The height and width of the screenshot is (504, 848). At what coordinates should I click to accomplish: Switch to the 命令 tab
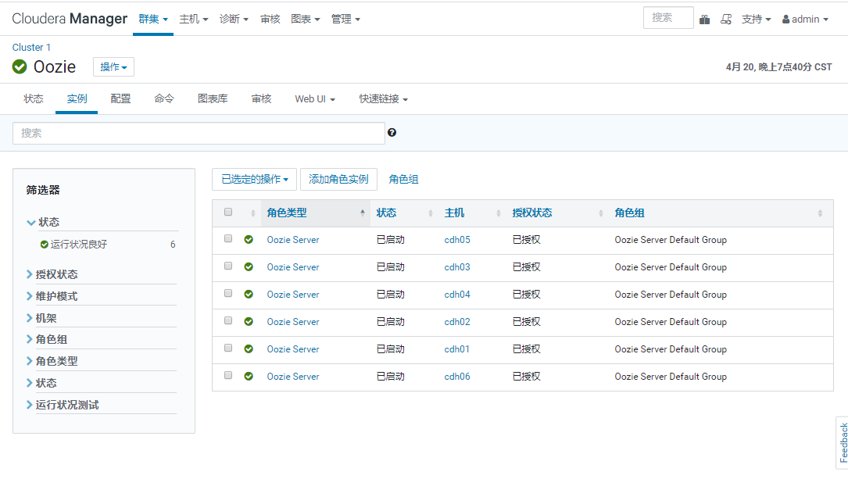164,99
